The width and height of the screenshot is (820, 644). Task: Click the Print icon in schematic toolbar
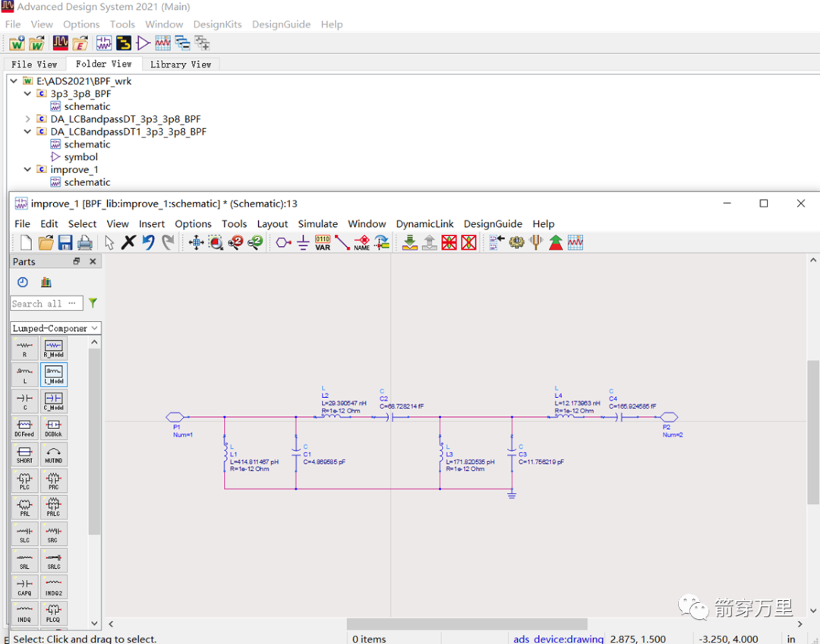click(85, 242)
